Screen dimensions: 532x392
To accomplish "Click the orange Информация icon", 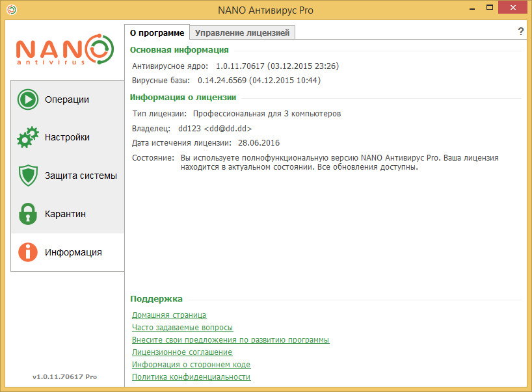I will tap(28, 252).
